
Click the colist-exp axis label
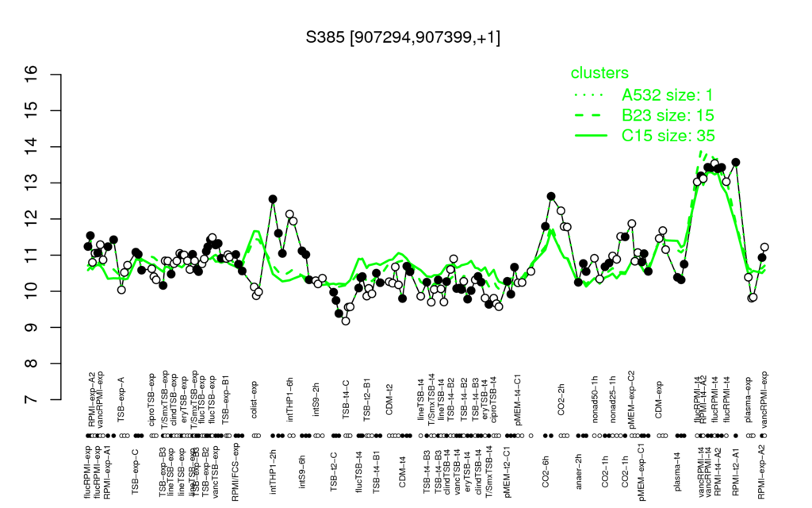click(x=255, y=400)
